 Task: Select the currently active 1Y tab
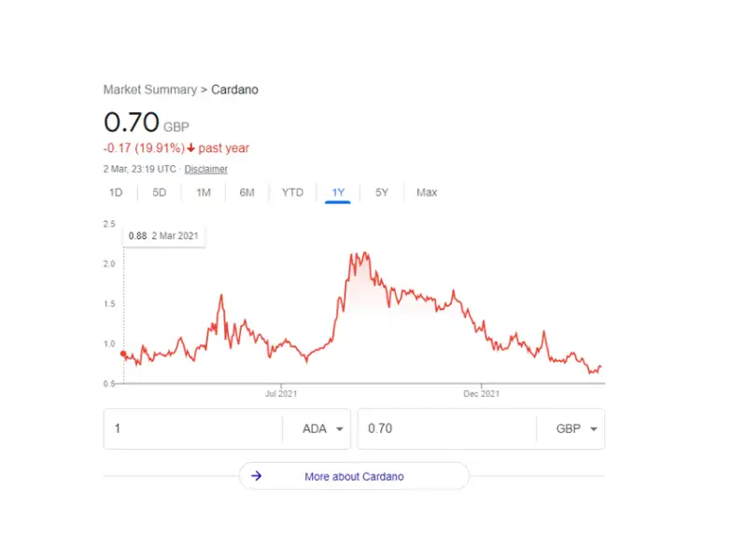tap(338, 192)
